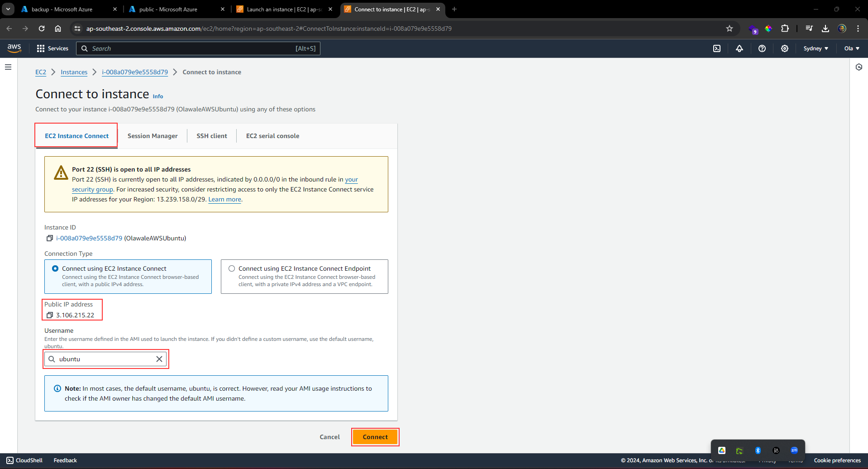Copy the public IP address
The width and height of the screenshot is (868, 469).
pyautogui.click(x=50, y=315)
